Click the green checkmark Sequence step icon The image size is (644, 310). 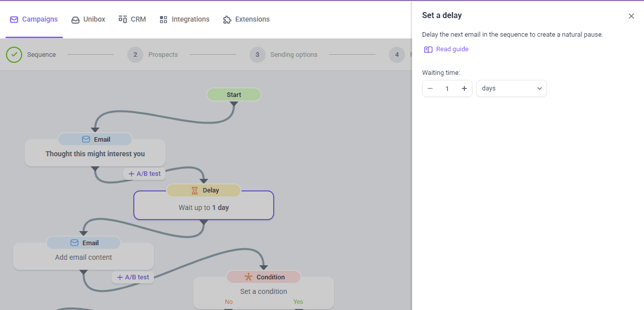pos(14,55)
